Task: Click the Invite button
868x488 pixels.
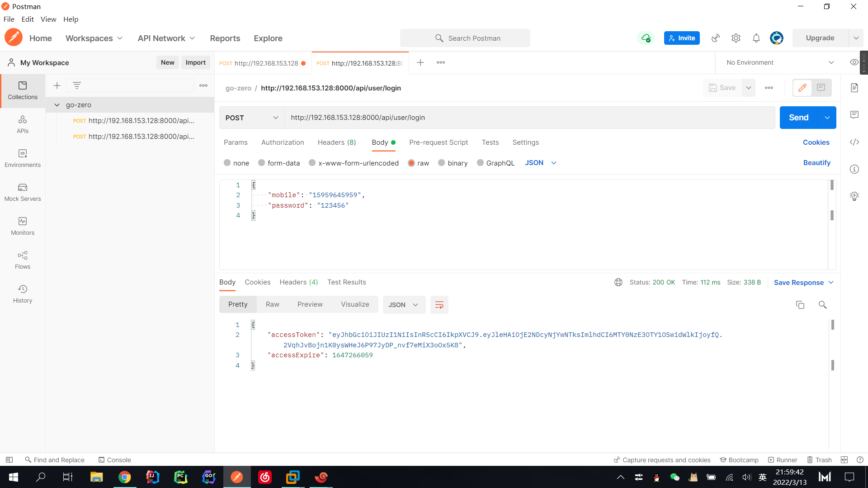Action: [682, 38]
